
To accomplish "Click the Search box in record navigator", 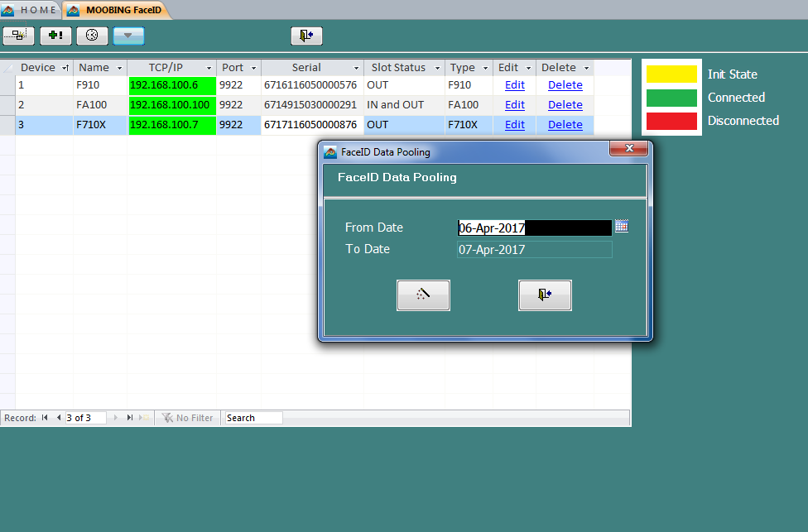I will tap(252, 418).
